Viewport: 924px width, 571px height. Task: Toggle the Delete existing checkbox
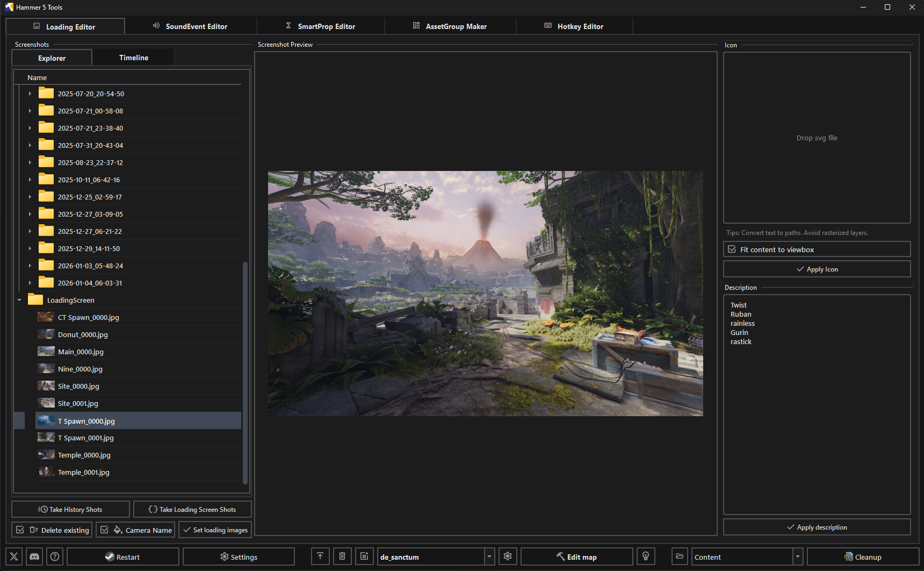(x=20, y=530)
